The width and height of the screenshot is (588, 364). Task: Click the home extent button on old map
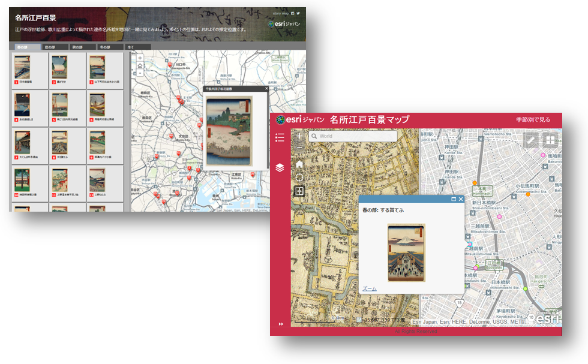pyautogui.click(x=299, y=164)
